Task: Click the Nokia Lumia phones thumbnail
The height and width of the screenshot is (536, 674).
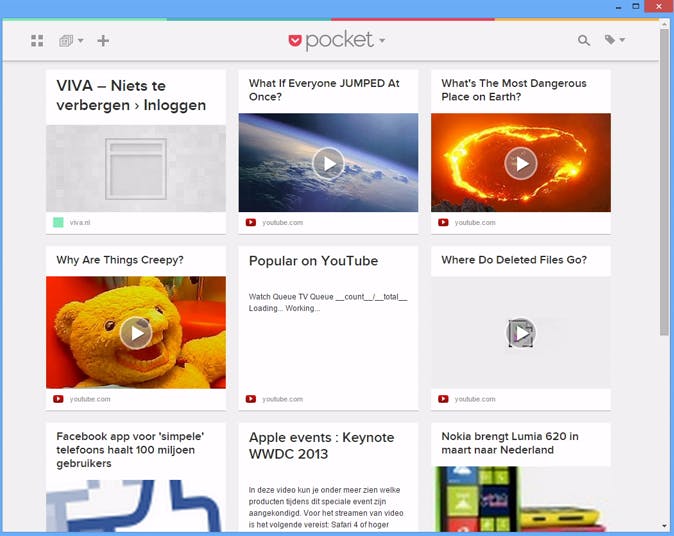Action: [x=521, y=499]
